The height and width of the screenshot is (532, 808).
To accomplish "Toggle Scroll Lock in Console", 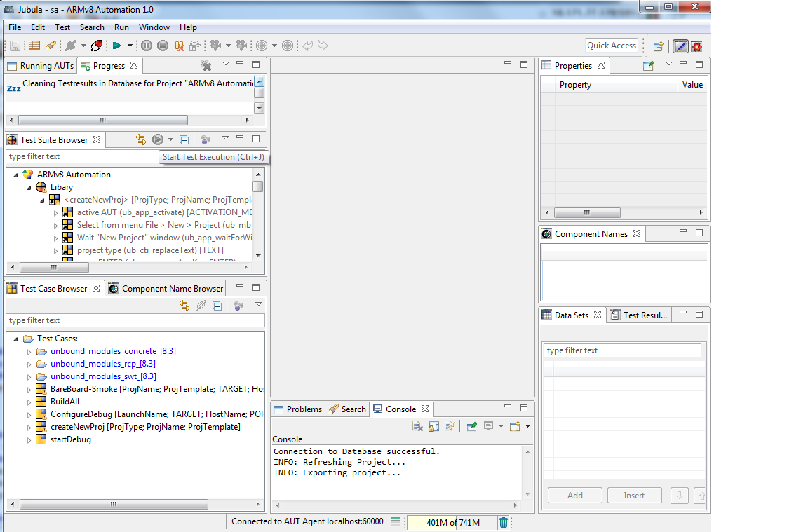I will point(434,426).
